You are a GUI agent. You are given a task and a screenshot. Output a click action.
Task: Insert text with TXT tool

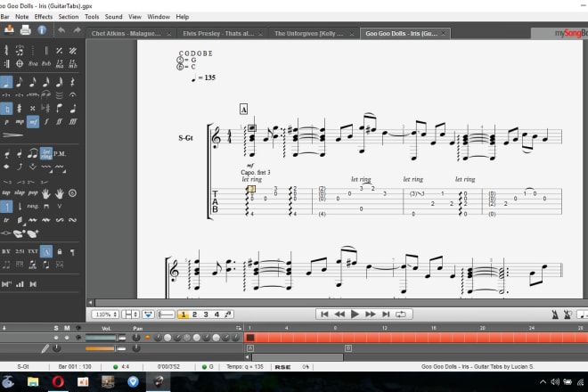tap(33, 251)
